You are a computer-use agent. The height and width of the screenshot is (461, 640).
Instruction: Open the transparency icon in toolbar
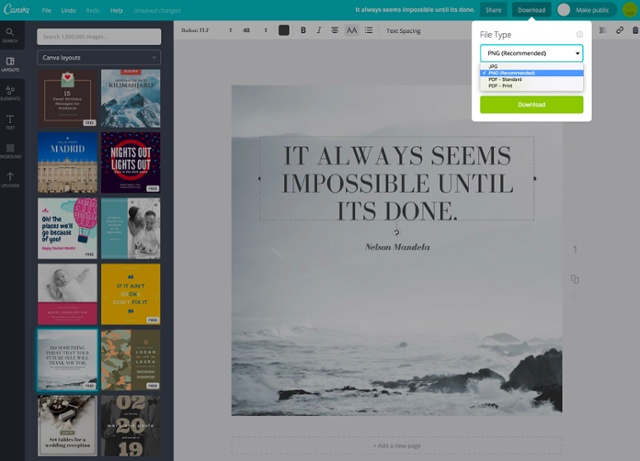[602, 30]
